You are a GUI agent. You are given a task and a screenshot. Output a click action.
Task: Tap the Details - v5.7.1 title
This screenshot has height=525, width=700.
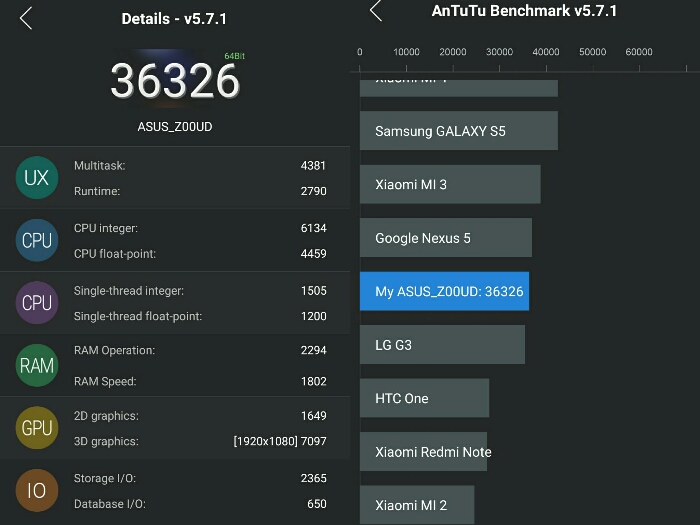(x=174, y=19)
